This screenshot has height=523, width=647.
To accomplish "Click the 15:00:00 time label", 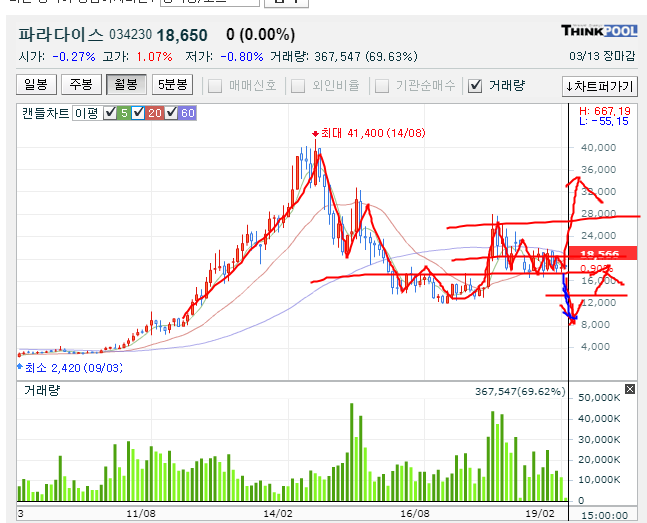I will coord(604,515).
